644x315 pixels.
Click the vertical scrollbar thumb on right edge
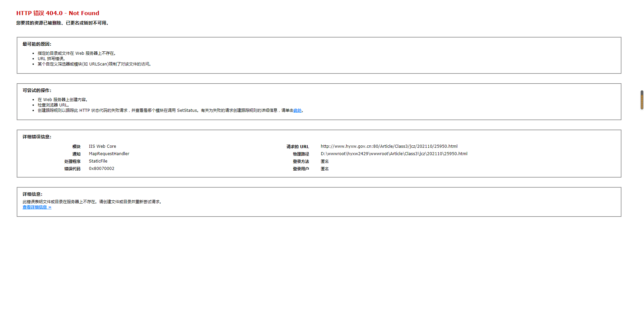click(642, 100)
